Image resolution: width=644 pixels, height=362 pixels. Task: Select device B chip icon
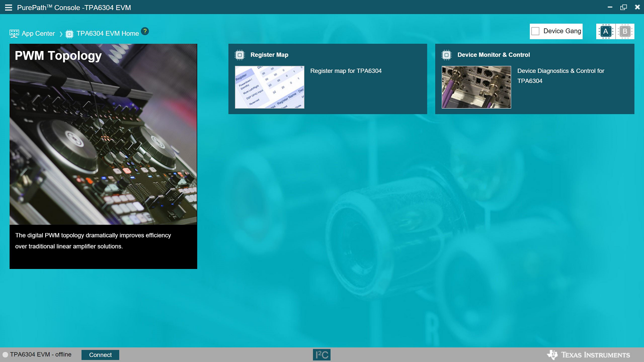tap(625, 32)
